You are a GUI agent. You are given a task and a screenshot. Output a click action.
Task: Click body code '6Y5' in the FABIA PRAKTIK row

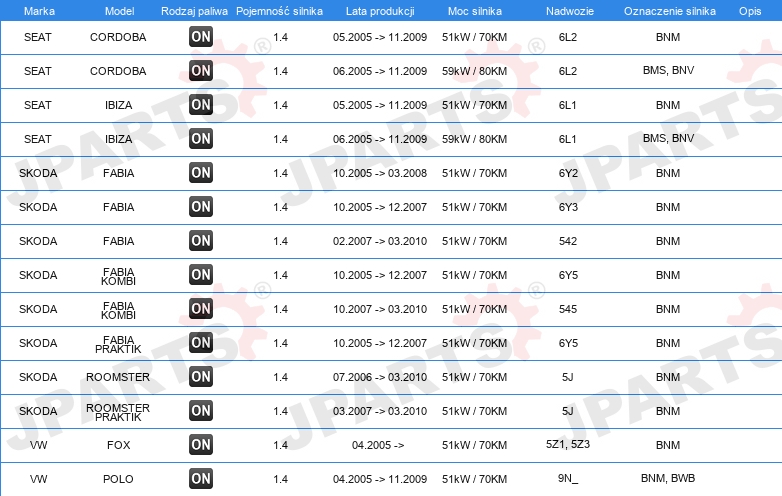568,343
